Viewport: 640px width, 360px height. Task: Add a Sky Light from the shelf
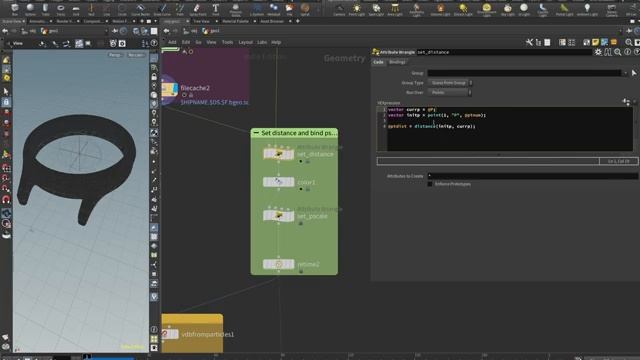[x=507, y=9]
